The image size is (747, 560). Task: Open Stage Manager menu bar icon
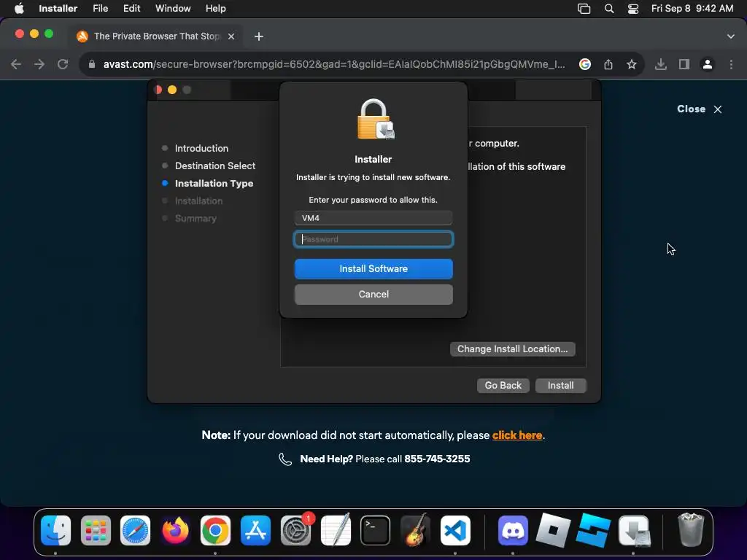584,9
